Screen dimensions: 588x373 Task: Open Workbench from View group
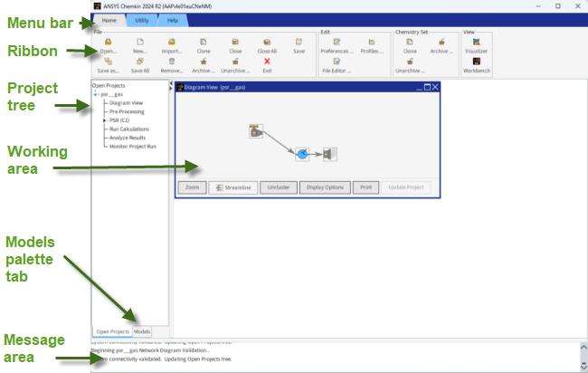476,62
